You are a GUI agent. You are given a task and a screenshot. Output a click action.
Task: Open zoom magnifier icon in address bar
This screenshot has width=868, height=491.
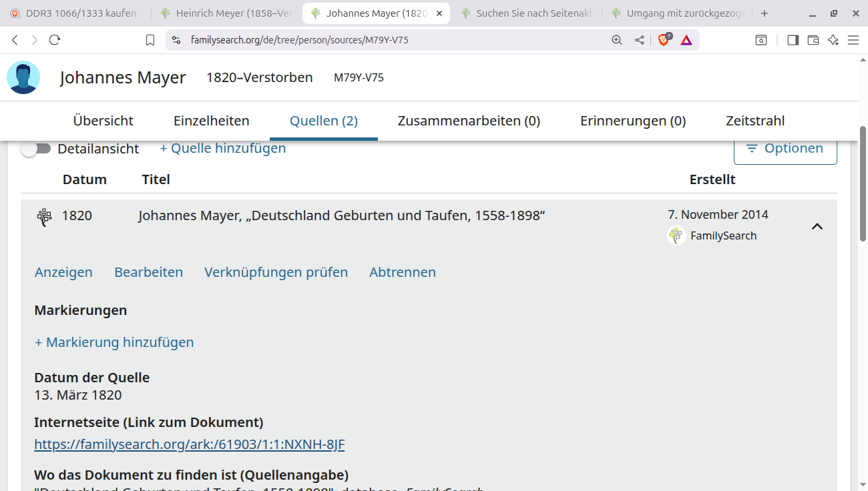[617, 40]
